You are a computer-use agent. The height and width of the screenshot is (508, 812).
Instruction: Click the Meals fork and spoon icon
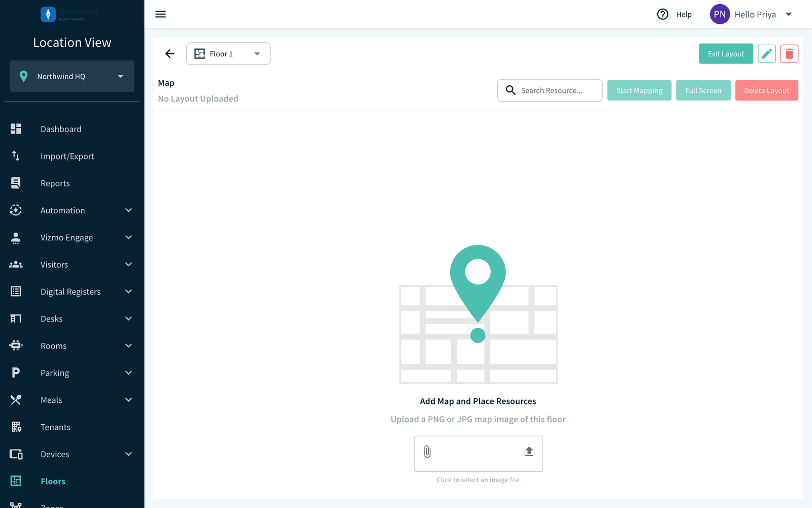(16, 400)
